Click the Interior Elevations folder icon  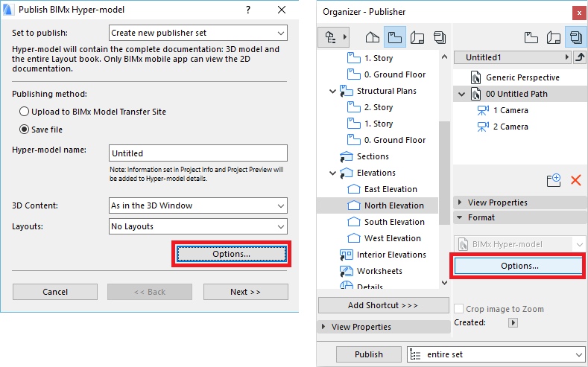[x=347, y=255]
